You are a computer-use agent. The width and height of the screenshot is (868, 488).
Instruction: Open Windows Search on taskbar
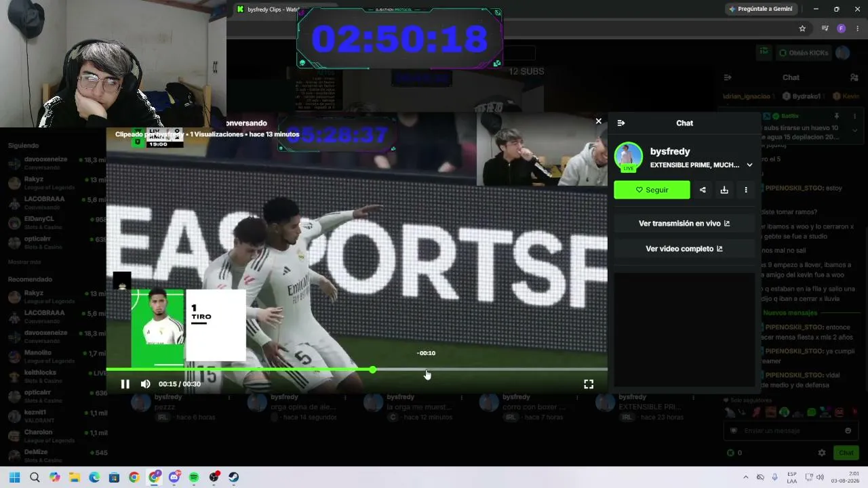tap(35, 477)
